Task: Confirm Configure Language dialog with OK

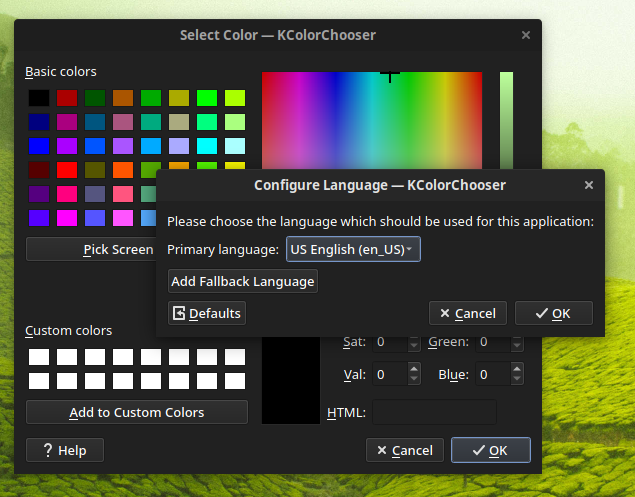Action: point(554,313)
